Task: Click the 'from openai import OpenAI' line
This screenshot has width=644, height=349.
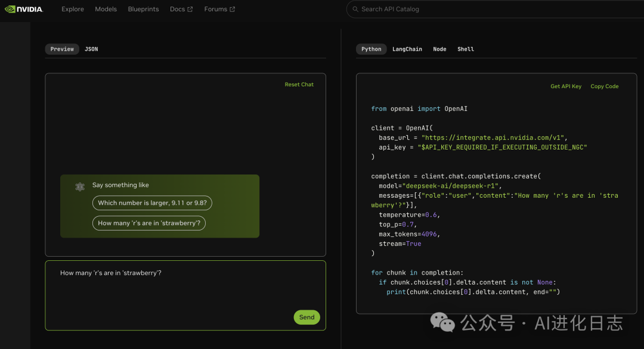Action: pos(419,108)
